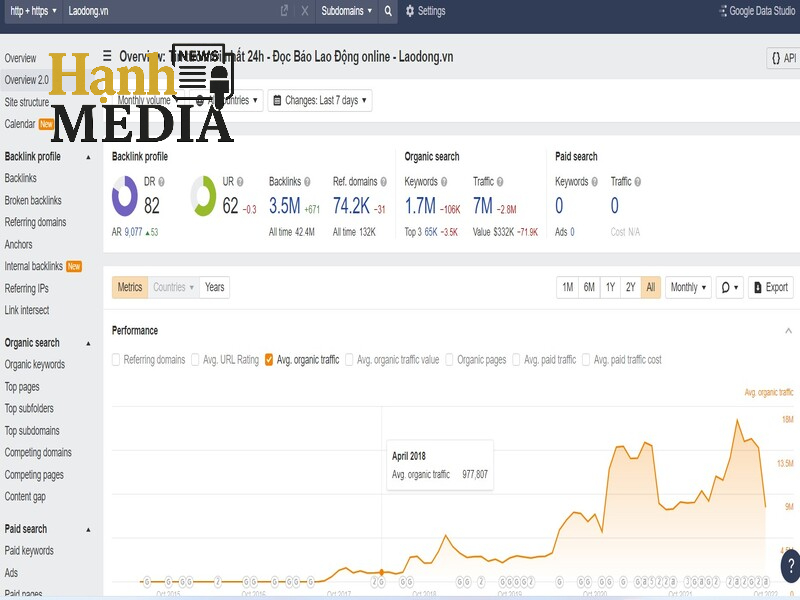The width and height of the screenshot is (800, 600).
Task: Open Top pages in the sidebar
Action: pos(22,387)
